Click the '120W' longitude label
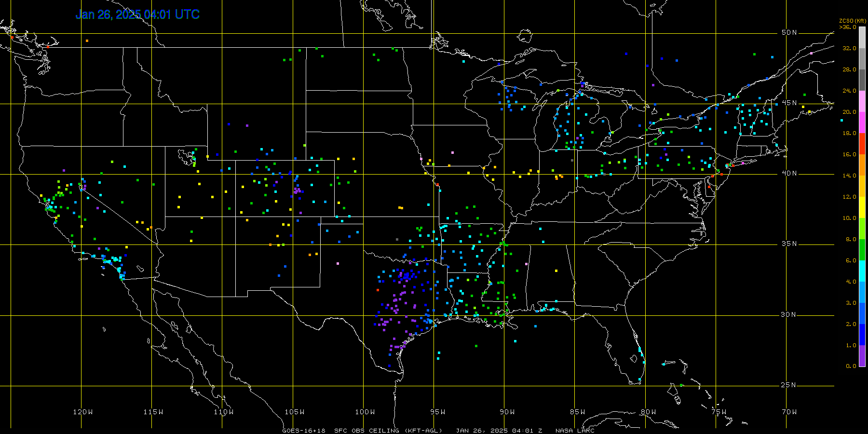The height and width of the screenshot is (434, 868). pos(83,412)
